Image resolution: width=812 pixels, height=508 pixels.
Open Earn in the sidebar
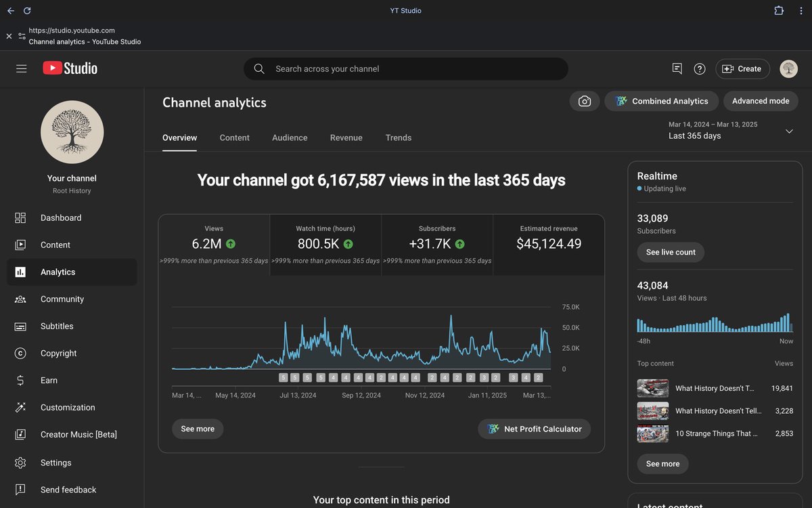pos(72,381)
